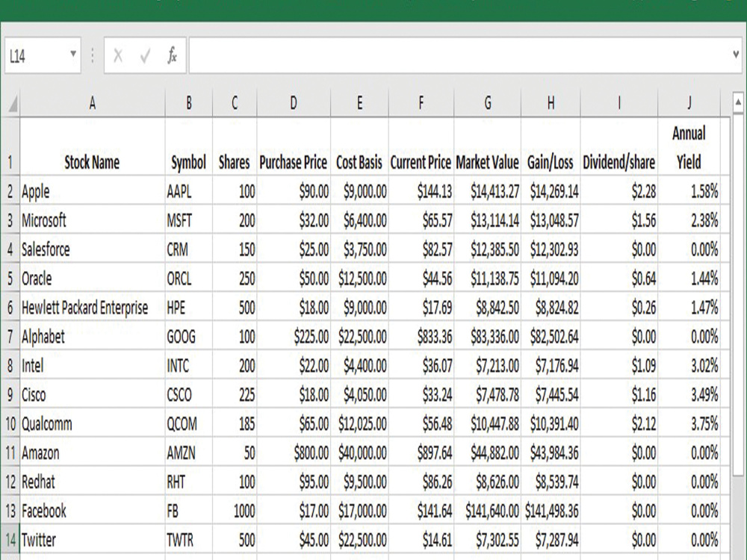Click the Market Value header cell
The image size is (747, 560).
click(487, 146)
